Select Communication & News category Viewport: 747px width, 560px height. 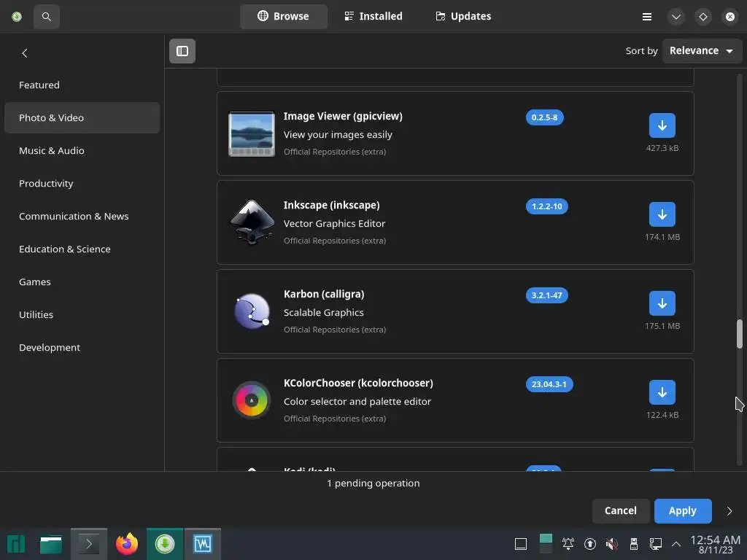tap(82, 216)
